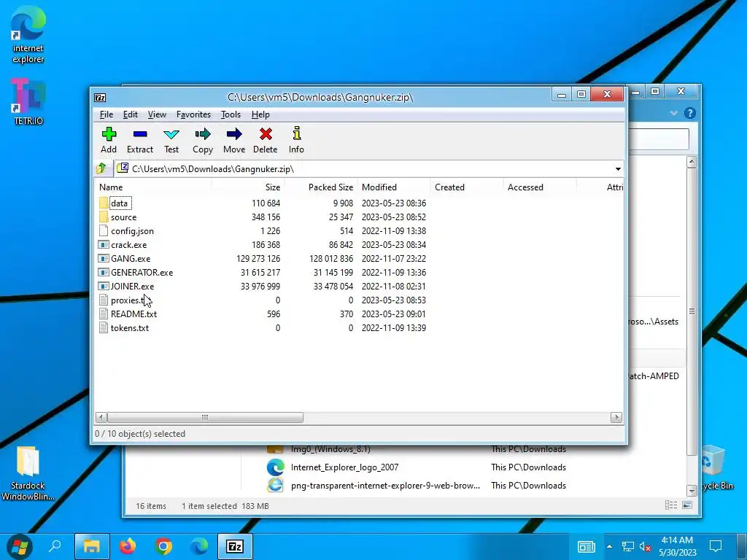The width and height of the screenshot is (747, 560).
Task: Switch Explorer to large icons view
Action: (x=687, y=505)
